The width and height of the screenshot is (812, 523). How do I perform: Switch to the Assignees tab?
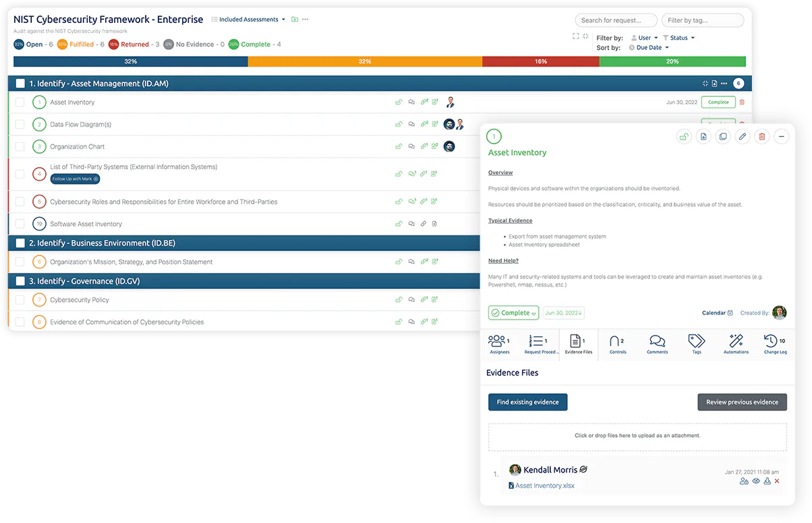point(500,344)
